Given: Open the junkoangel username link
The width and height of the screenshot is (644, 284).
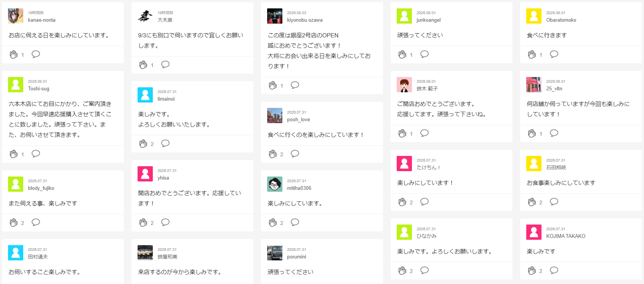Looking at the screenshot, I should pos(428,20).
